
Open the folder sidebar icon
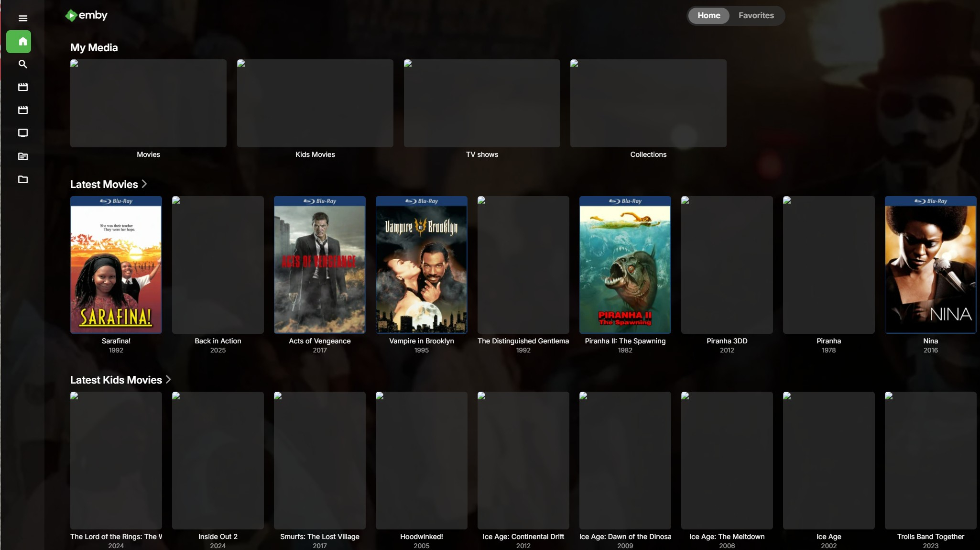click(22, 179)
